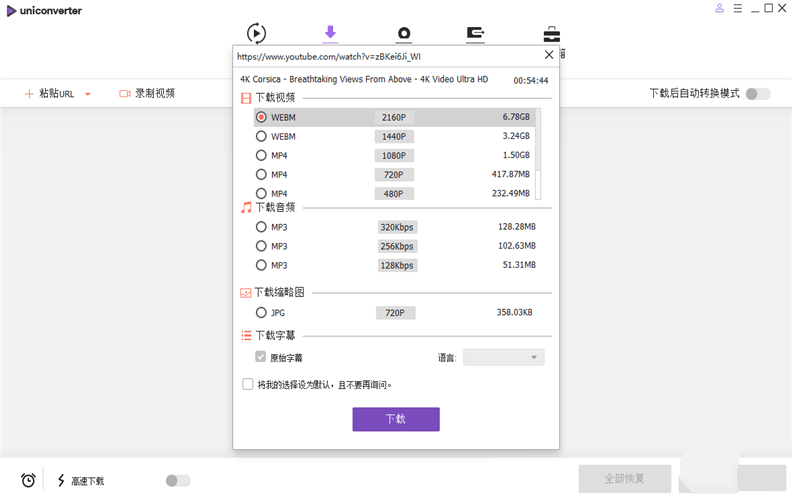Open the Convert tab icon

(256, 33)
